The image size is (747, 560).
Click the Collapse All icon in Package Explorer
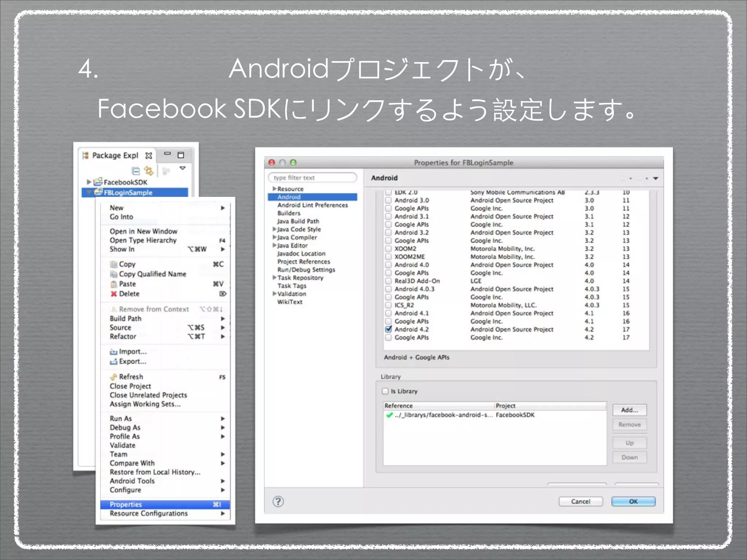click(136, 171)
